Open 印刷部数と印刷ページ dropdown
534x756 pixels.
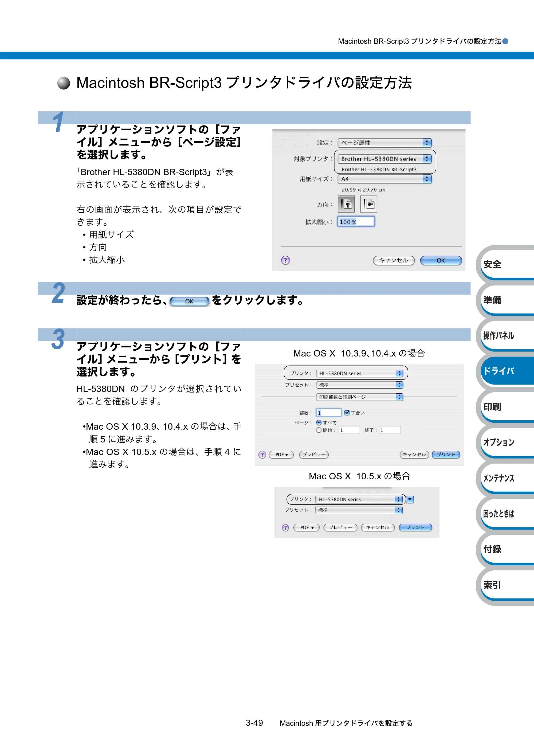[359, 397]
